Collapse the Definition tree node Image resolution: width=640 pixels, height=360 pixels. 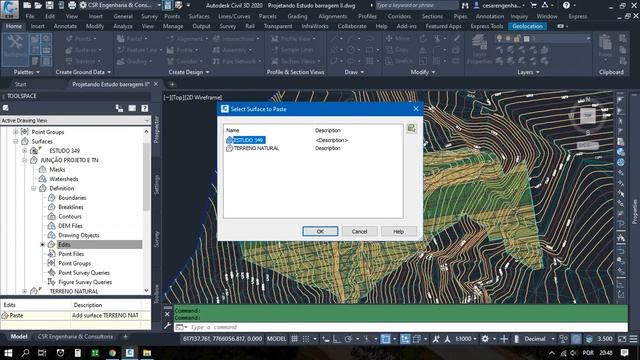[33, 188]
